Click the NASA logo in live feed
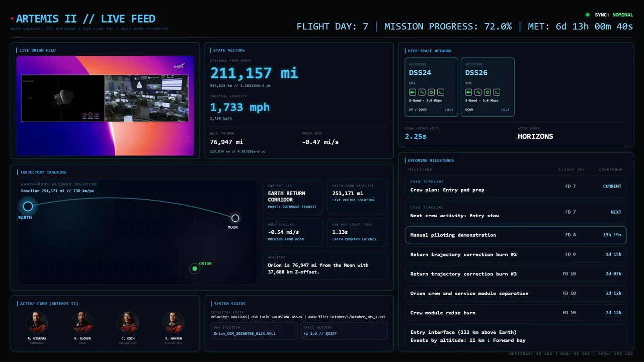Screen dimensions: 644x362 coord(179,66)
